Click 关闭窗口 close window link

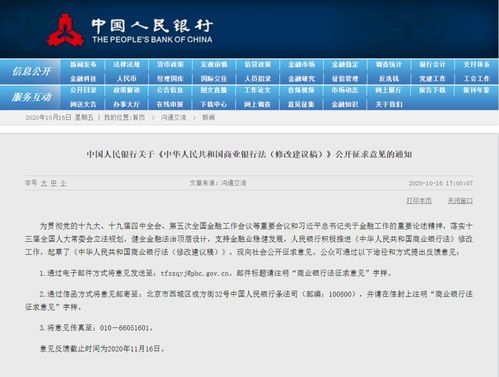pos(460,201)
